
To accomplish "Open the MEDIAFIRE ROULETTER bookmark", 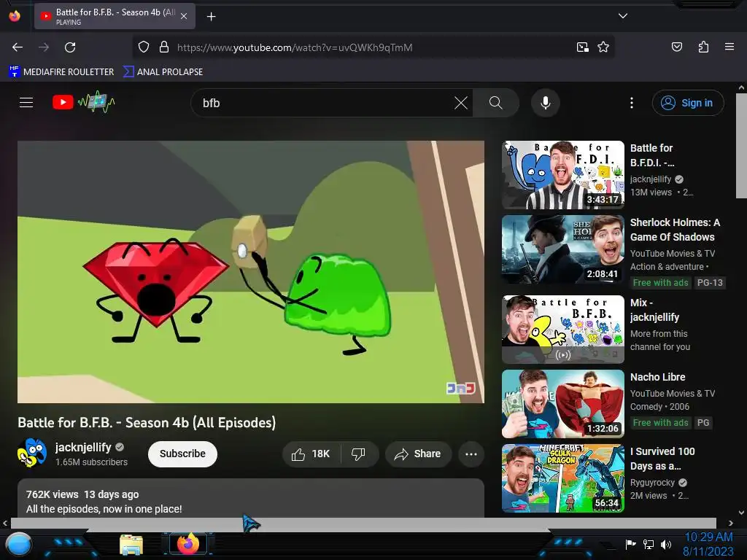I will (x=61, y=72).
